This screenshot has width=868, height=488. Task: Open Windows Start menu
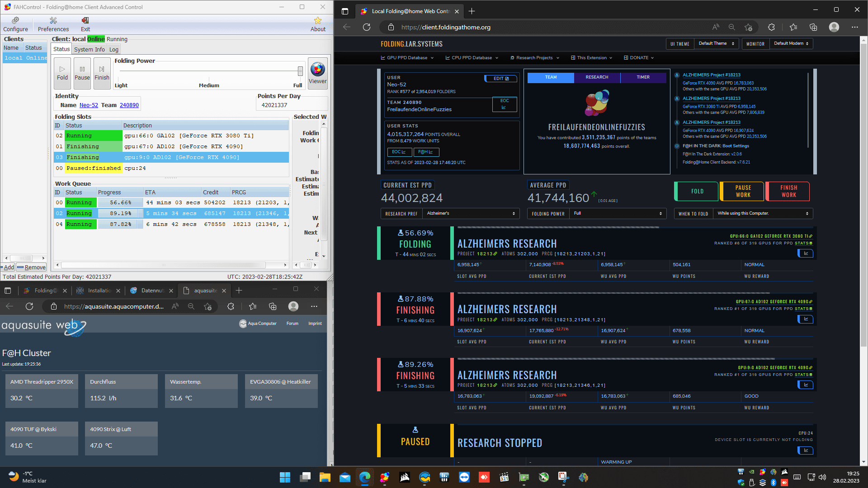[x=285, y=477]
